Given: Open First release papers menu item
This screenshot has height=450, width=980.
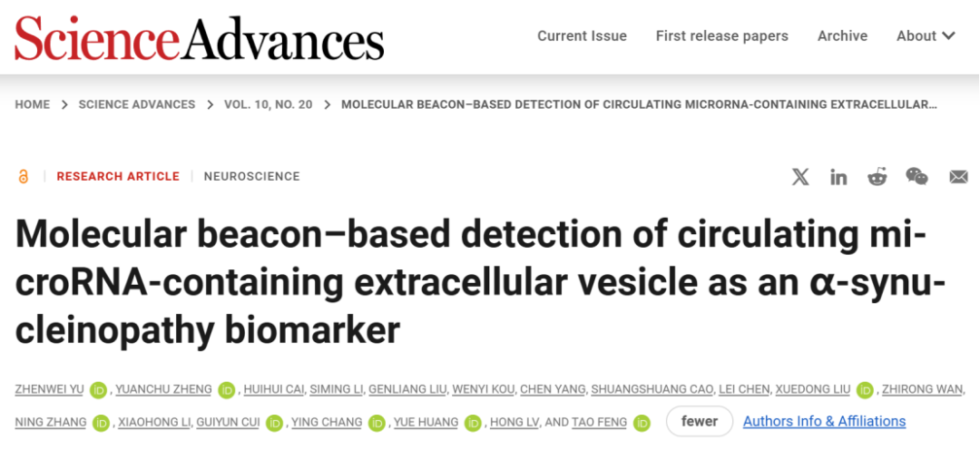Looking at the screenshot, I should (722, 36).
